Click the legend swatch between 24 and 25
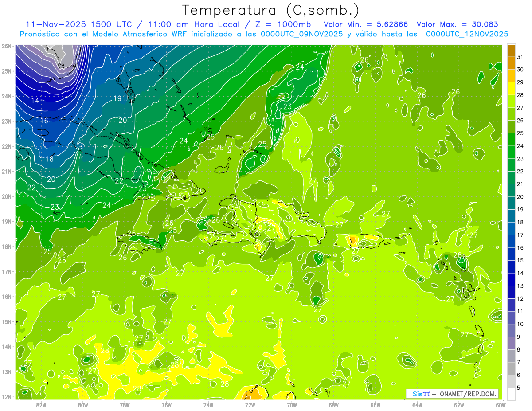Viewport: 532px width, 411px height. (511, 140)
